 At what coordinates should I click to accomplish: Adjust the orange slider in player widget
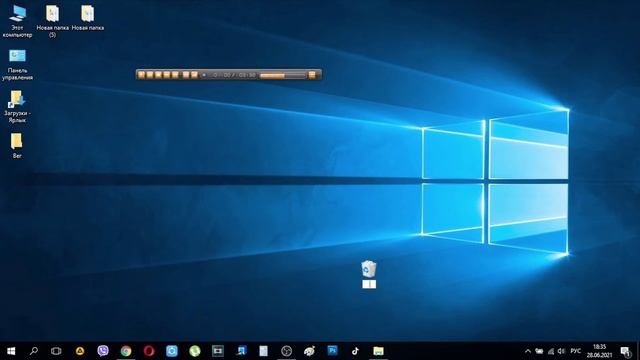[x=282, y=76]
